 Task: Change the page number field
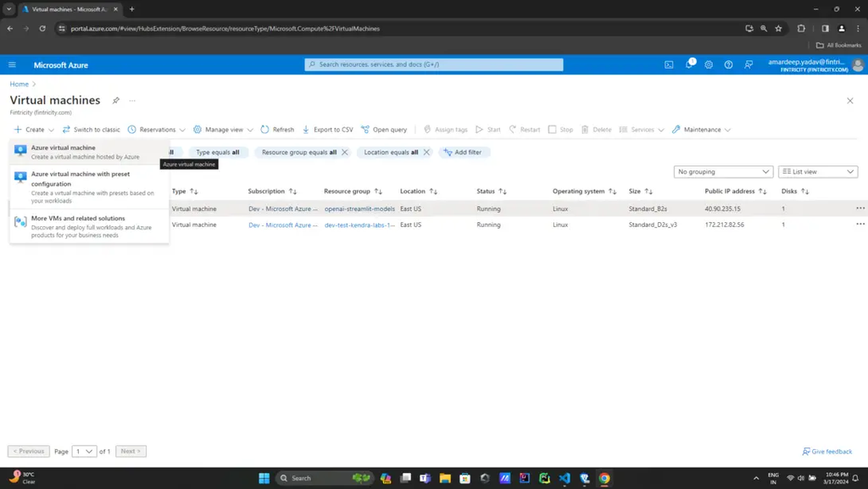coord(83,451)
